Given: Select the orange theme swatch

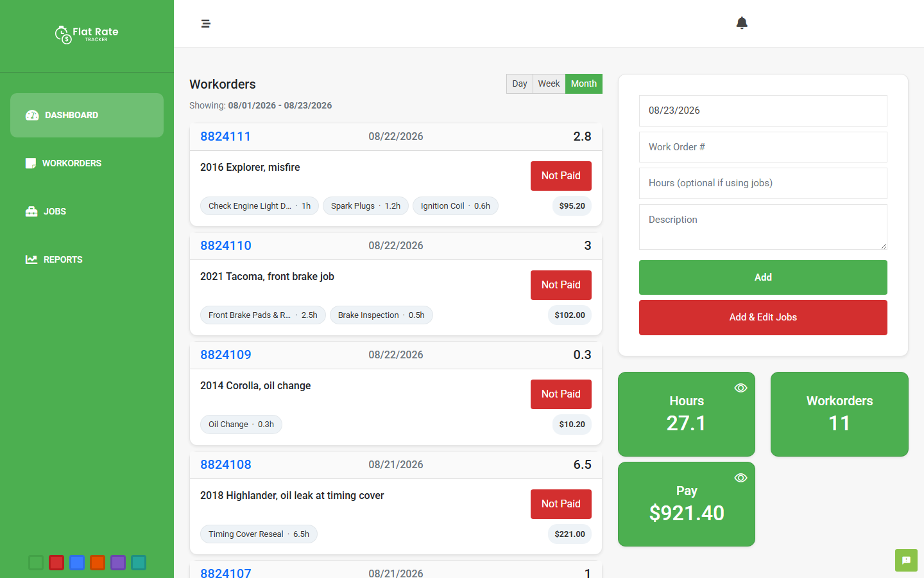Looking at the screenshot, I should (x=98, y=563).
